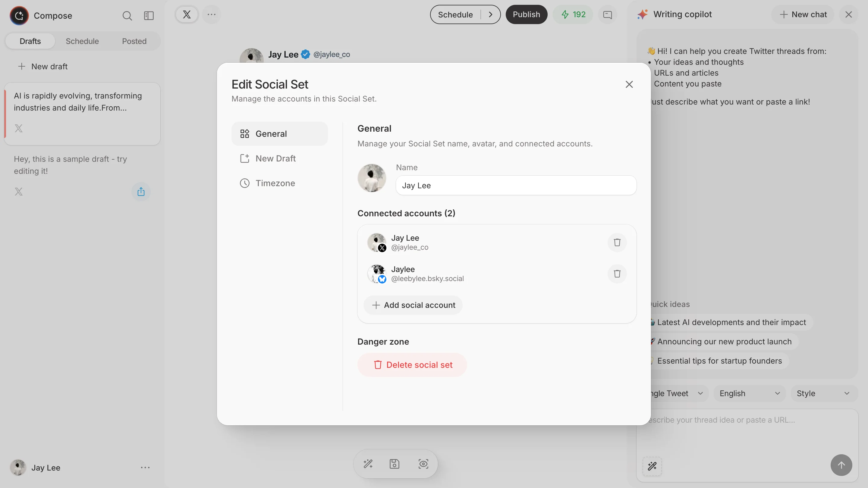
Task: Switch to the Posted tab
Action: pos(134,41)
